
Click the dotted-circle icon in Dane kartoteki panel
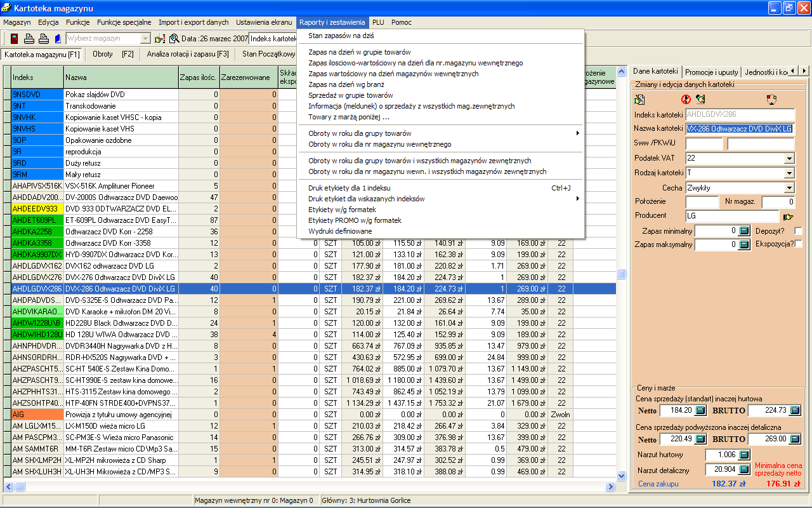click(771, 99)
